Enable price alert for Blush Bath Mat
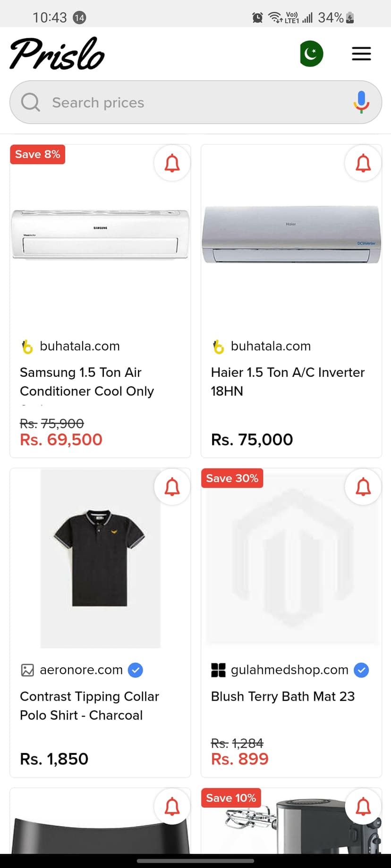The width and height of the screenshot is (391, 868). 363,487
